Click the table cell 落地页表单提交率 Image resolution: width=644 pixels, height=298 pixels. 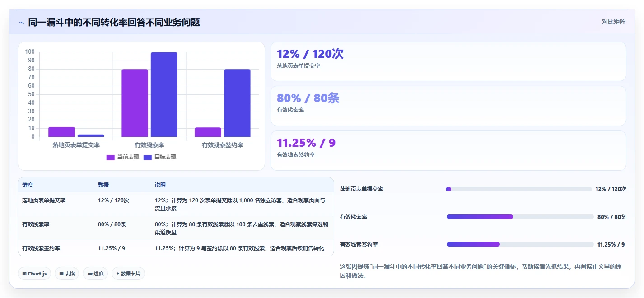(44, 200)
